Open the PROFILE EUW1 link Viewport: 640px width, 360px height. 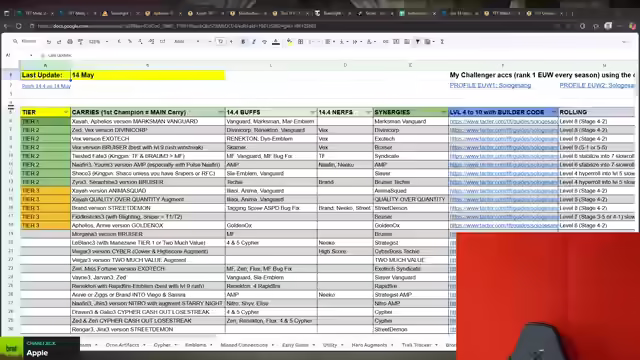(490, 85)
